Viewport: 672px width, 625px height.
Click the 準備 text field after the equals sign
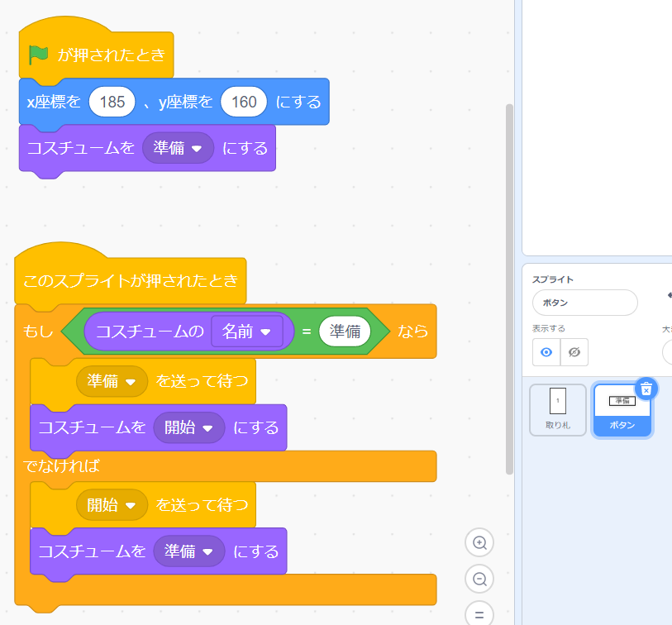[x=345, y=332]
